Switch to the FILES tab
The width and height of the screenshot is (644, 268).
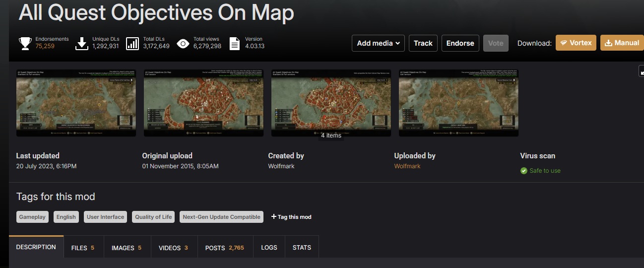pyautogui.click(x=83, y=248)
